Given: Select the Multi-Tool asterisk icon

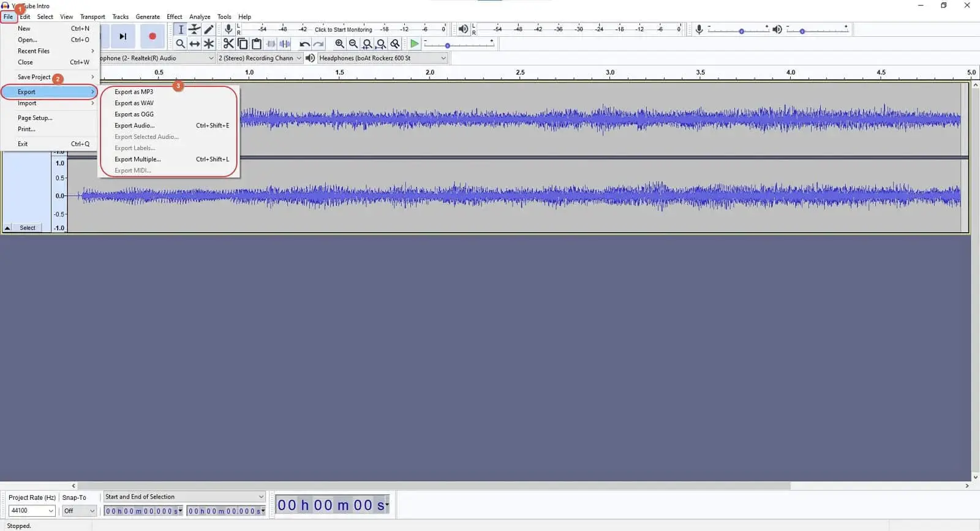Looking at the screenshot, I should coord(209,43).
